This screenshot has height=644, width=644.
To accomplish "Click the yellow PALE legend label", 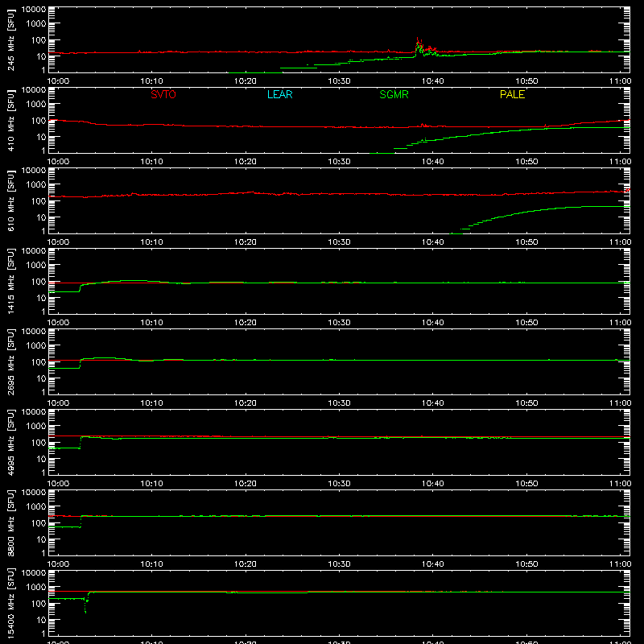I will 512,94.
